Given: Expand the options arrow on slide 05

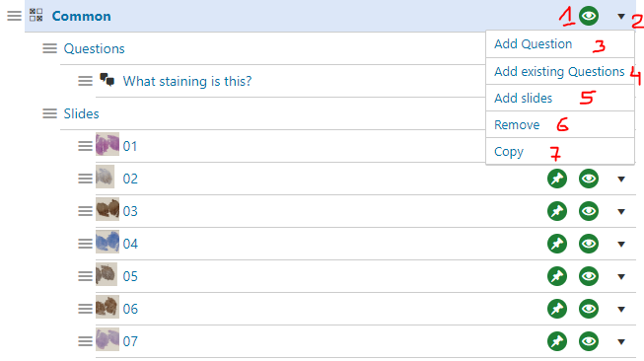Looking at the screenshot, I should click(621, 277).
